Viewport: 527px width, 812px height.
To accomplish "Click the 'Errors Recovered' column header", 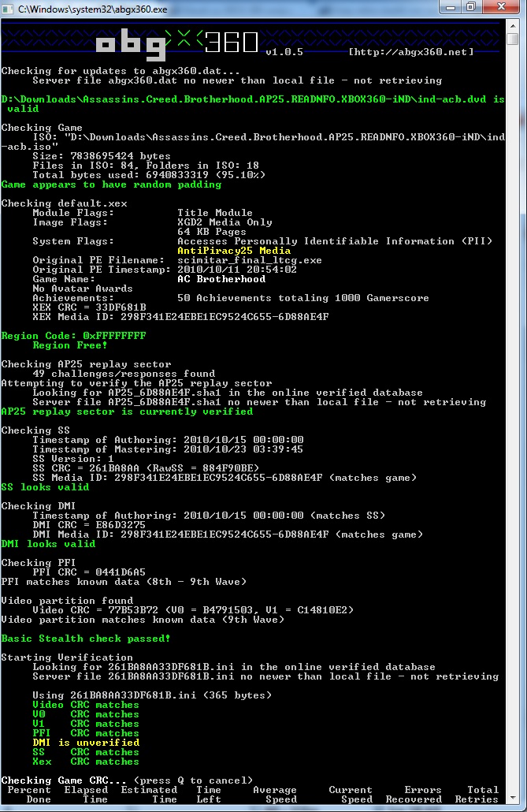I will (414, 795).
